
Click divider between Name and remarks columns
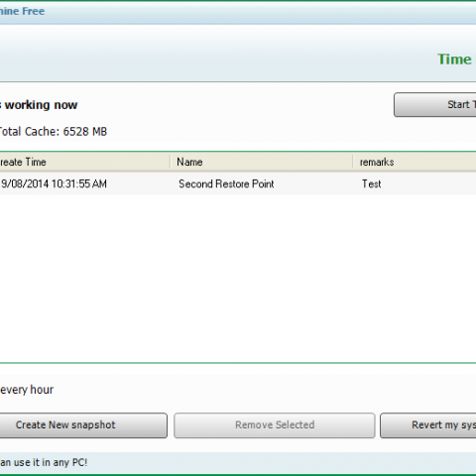[x=353, y=162]
